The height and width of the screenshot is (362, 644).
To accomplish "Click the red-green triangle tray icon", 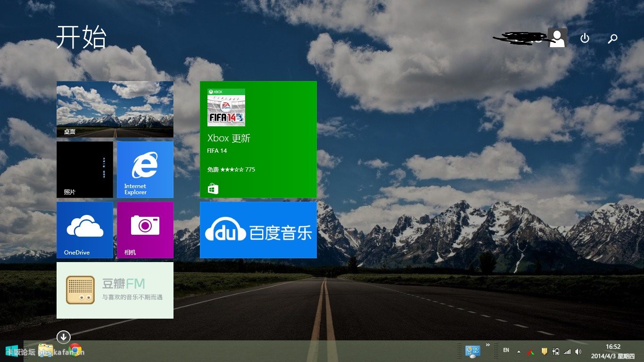I will click(530, 352).
